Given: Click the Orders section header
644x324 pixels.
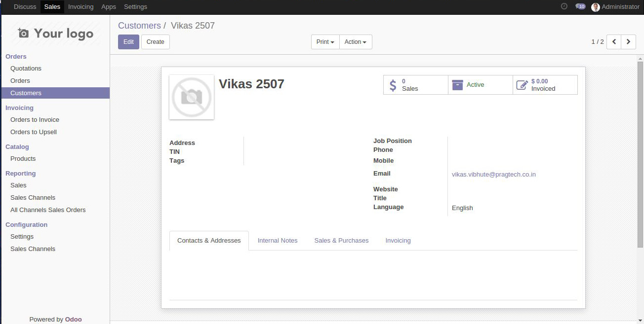Looking at the screenshot, I should (x=16, y=57).
